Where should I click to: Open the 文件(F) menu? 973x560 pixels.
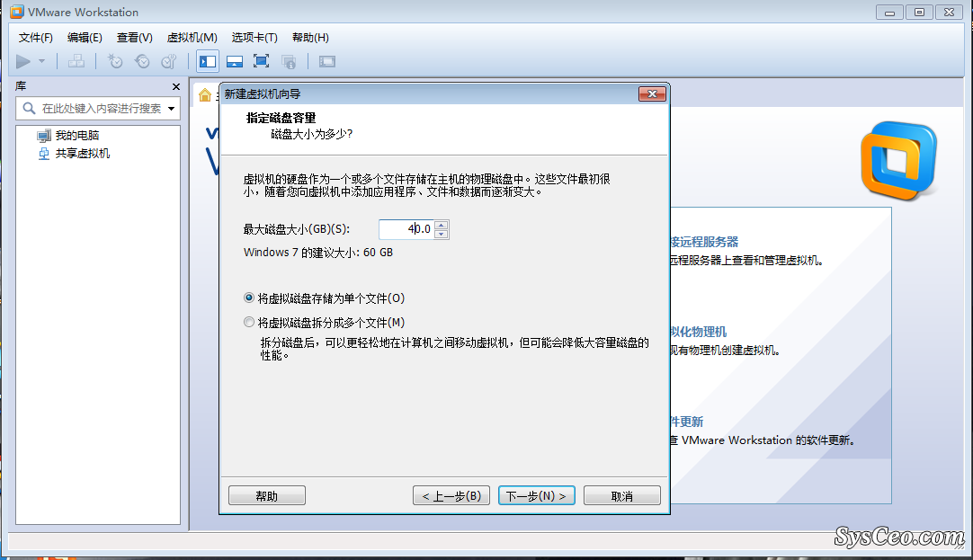coord(35,38)
